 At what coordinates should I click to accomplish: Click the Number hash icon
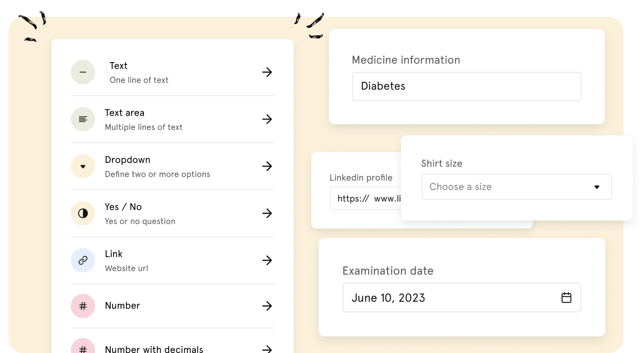coord(83,306)
